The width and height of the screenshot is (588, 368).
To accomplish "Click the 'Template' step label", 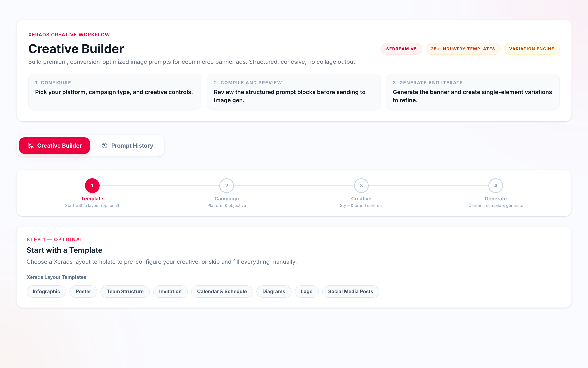I will [x=92, y=199].
